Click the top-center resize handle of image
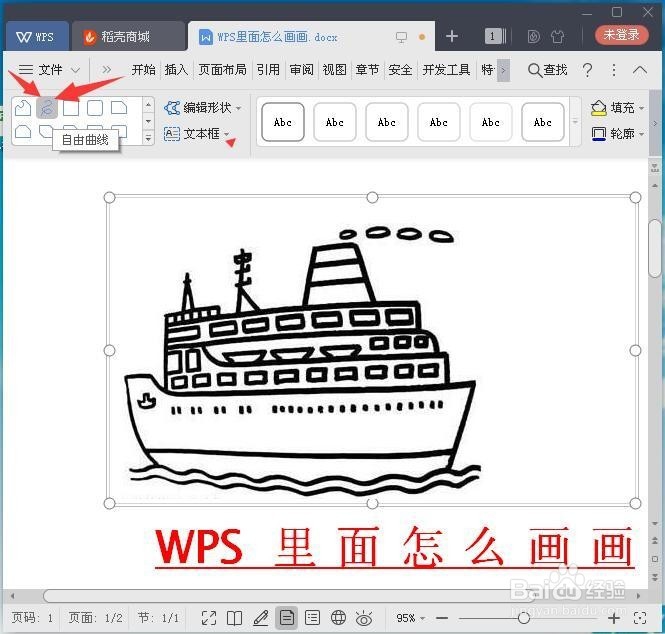The height and width of the screenshot is (634, 665). click(x=372, y=197)
